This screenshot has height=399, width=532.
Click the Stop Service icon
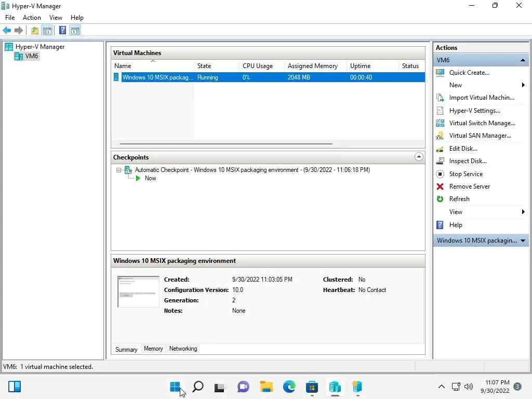point(440,174)
